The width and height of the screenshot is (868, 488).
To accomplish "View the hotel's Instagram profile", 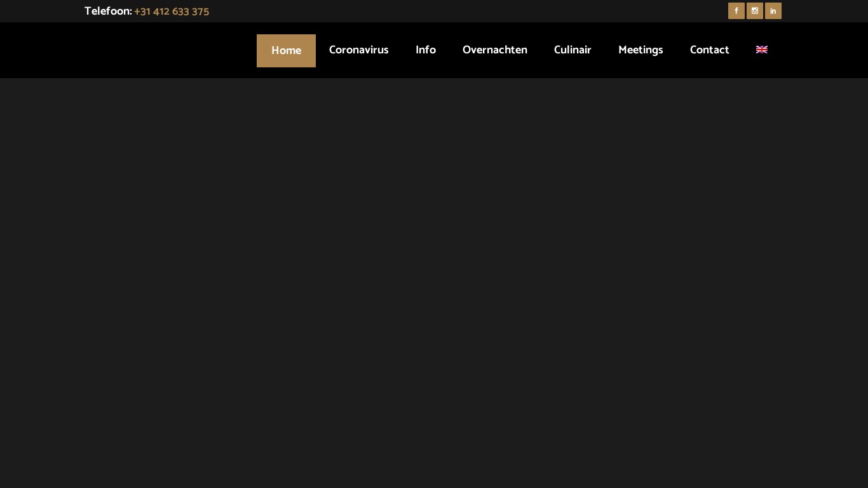I will (754, 11).
